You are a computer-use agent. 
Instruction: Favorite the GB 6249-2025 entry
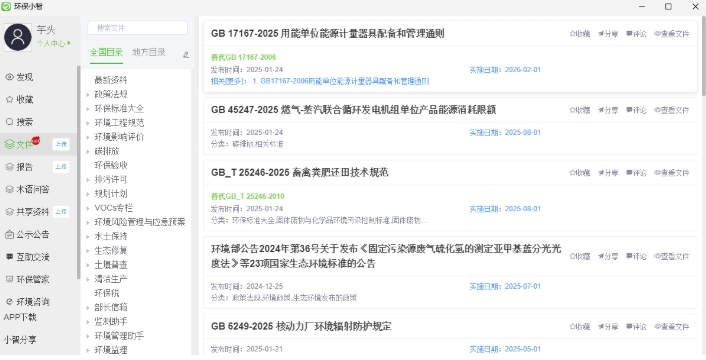(579, 327)
